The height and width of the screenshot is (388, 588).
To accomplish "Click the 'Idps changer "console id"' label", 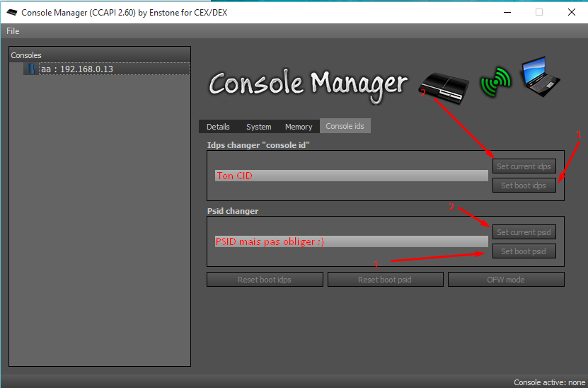I will click(x=258, y=145).
